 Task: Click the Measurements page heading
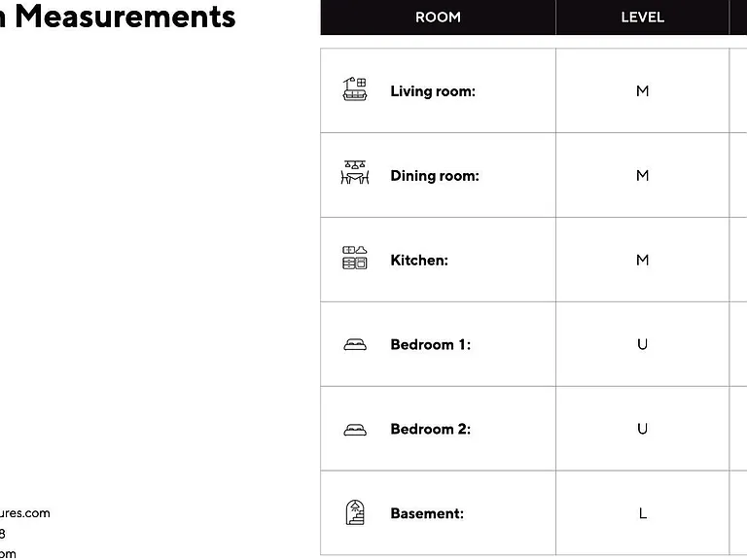124,17
